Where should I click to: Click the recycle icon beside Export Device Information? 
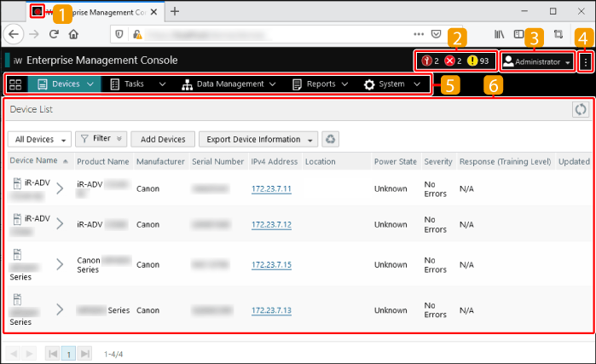pyautogui.click(x=331, y=139)
